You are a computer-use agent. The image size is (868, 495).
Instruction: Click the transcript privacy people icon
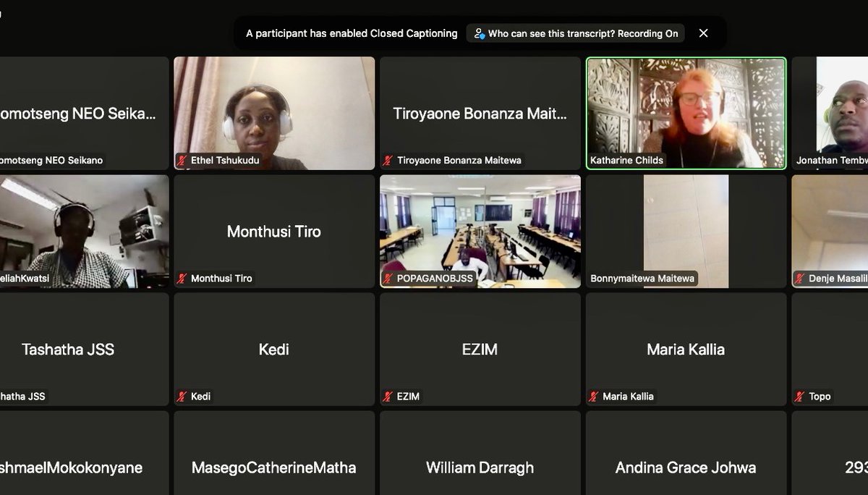479,33
